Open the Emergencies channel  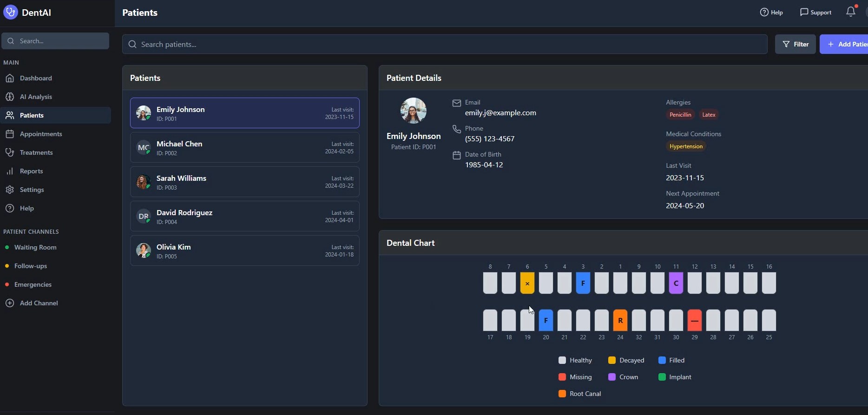coord(33,284)
